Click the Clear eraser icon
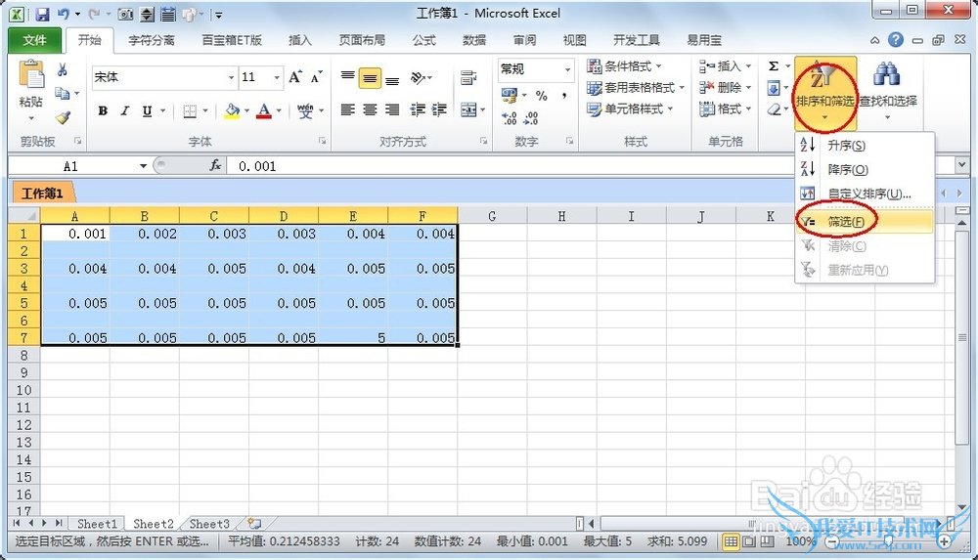The image size is (978, 560). coord(774,109)
